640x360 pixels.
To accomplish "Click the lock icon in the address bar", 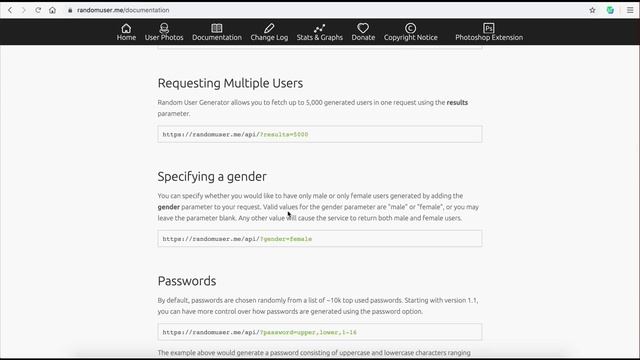I will (x=70, y=10).
